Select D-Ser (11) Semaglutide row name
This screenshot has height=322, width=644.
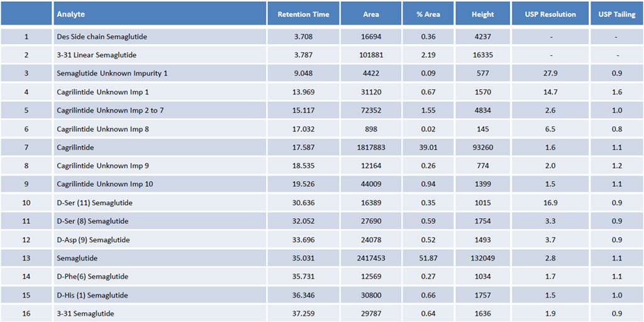(x=94, y=203)
